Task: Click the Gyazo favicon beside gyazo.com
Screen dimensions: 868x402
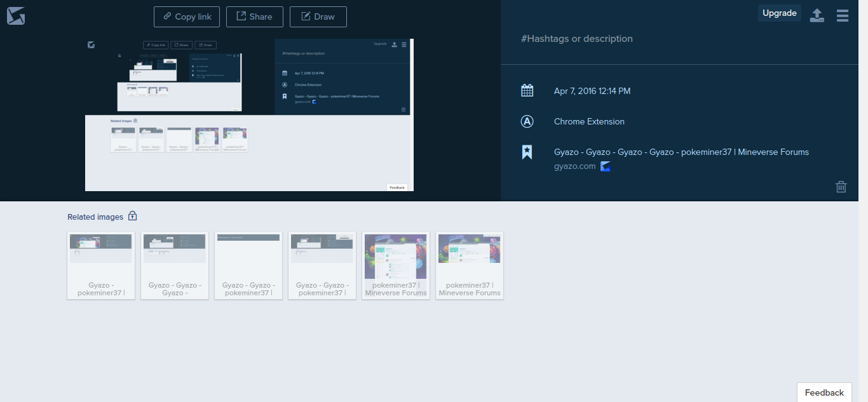Action: [606, 166]
